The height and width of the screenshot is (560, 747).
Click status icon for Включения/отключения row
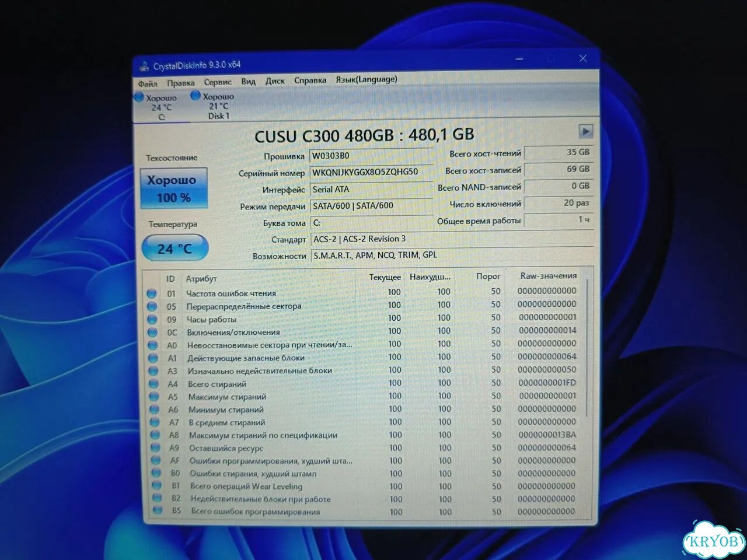(152, 332)
